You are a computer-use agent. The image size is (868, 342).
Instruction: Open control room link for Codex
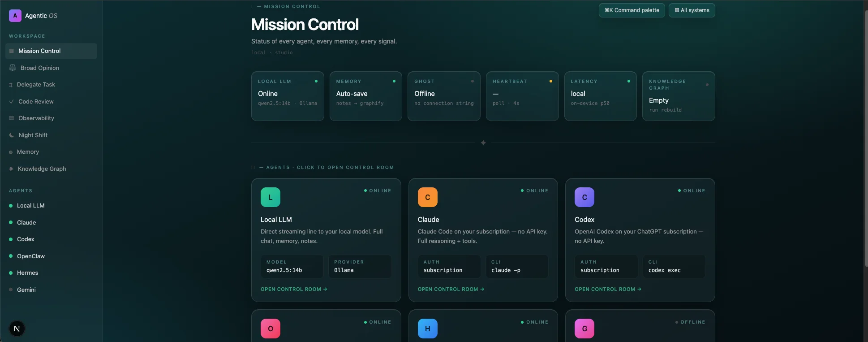pyautogui.click(x=608, y=290)
